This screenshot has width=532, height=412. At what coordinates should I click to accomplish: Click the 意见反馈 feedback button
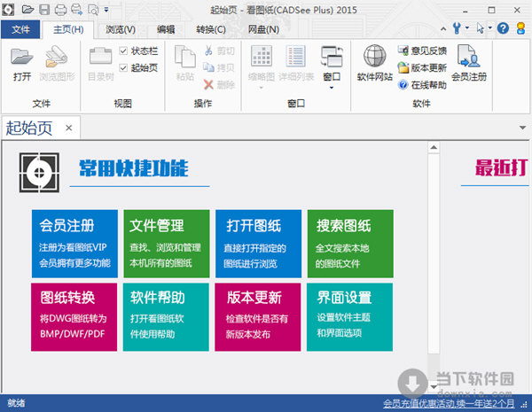click(x=422, y=51)
